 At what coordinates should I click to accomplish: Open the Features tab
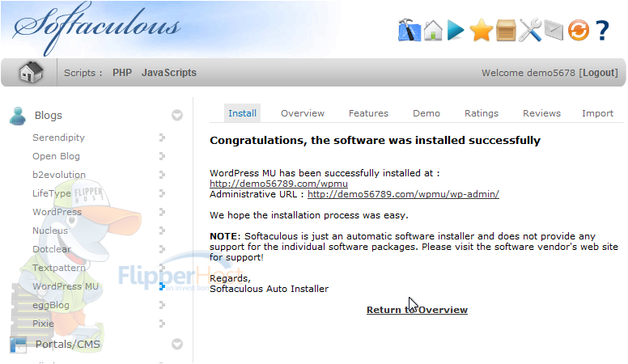[368, 113]
